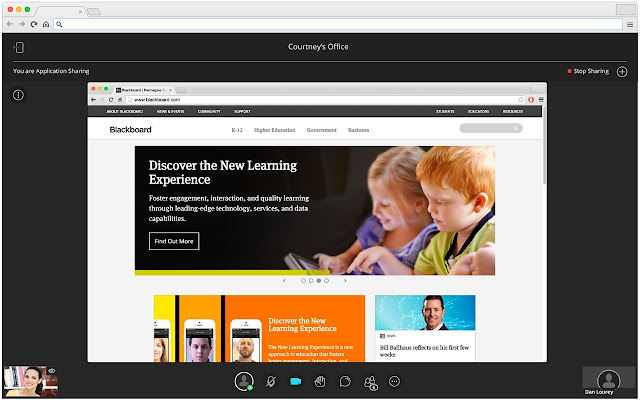This screenshot has width=640, height=400.
Task: Select the first carousel dot
Action: pos(303,281)
